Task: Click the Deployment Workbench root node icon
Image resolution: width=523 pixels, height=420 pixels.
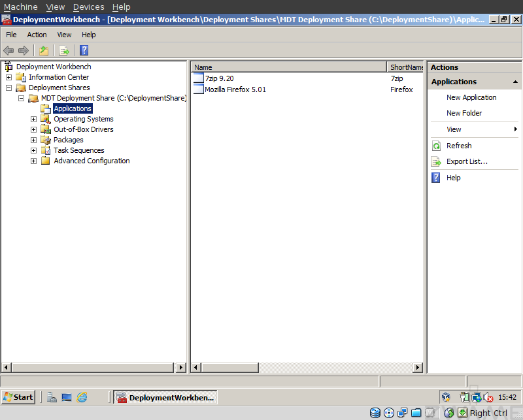Action: tap(8, 67)
